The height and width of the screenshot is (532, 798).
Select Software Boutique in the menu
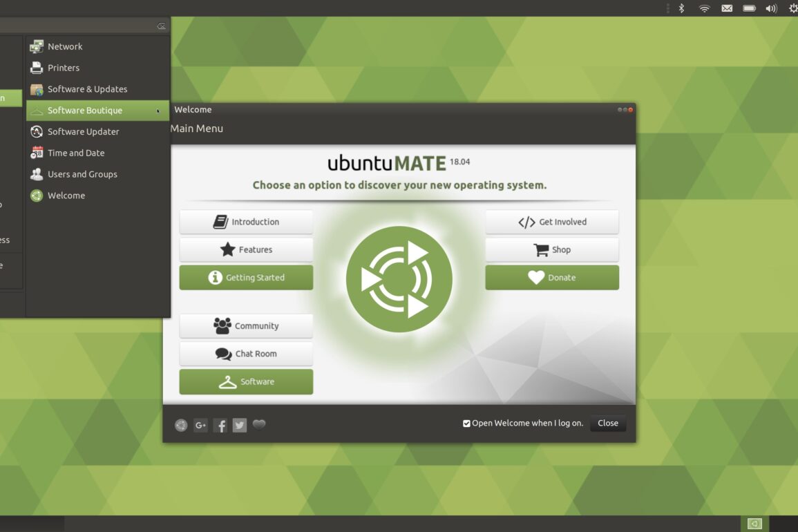click(x=97, y=111)
